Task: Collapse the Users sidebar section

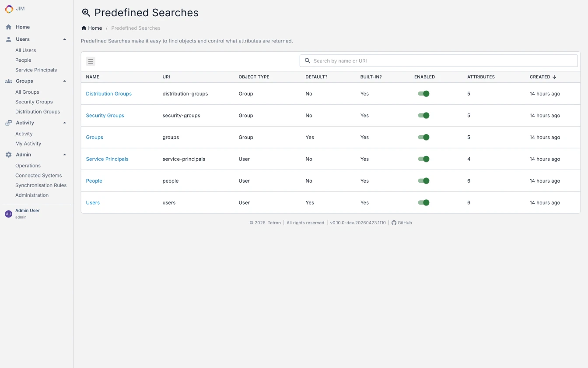Action: click(65, 39)
